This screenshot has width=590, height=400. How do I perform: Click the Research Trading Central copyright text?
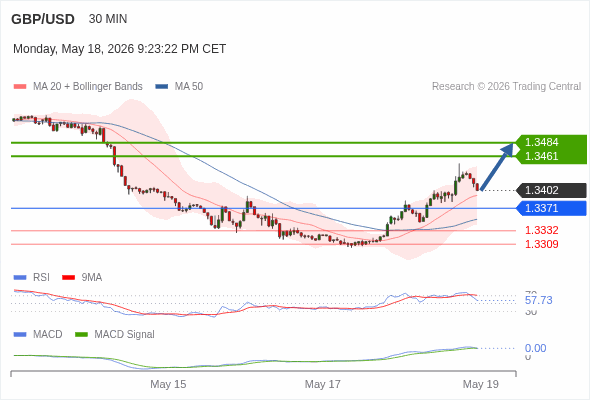click(506, 87)
